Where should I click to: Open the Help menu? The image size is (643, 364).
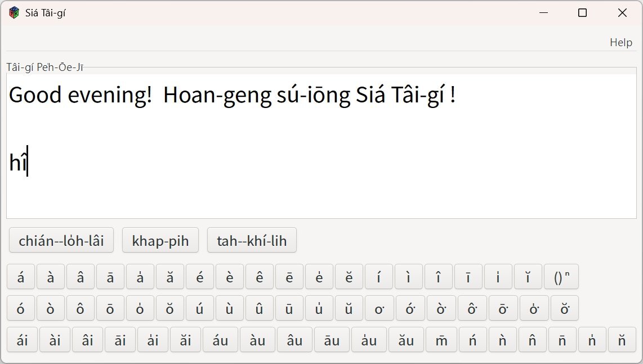tap(620, 43)
